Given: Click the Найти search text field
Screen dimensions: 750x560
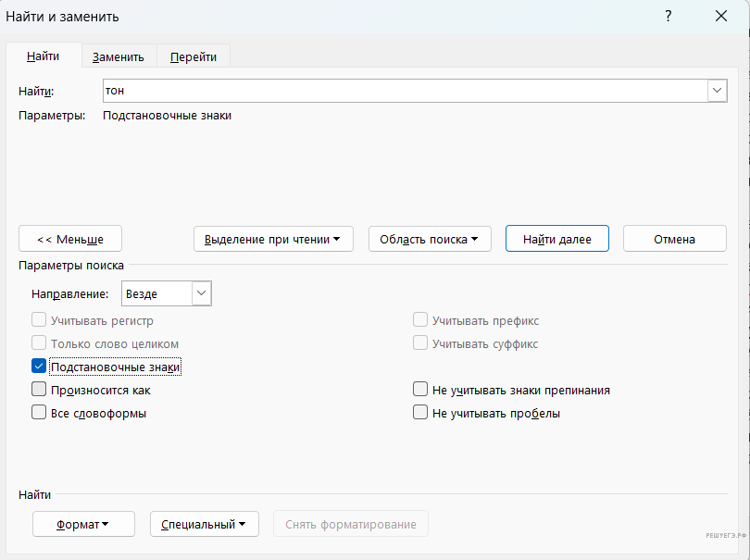Looking at the screenshot, I should pyautogui.click(x=405, y=91).
